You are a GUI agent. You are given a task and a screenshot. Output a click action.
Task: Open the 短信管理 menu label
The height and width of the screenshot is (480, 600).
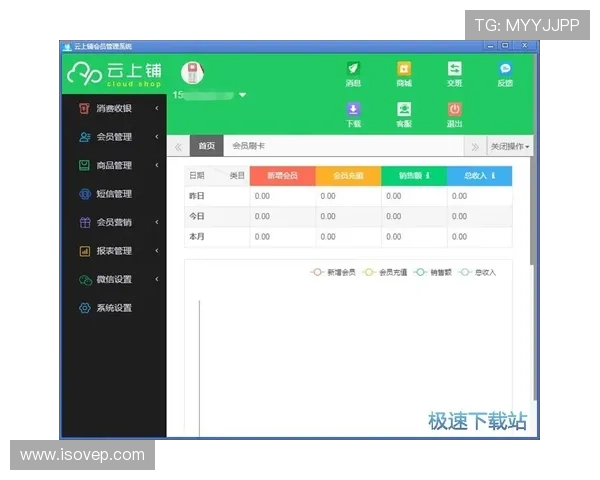[x=114, y=194]
